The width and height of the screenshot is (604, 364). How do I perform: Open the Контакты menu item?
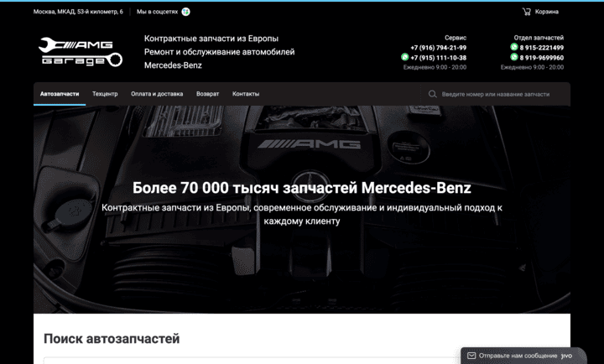click(x=246, y=94)
